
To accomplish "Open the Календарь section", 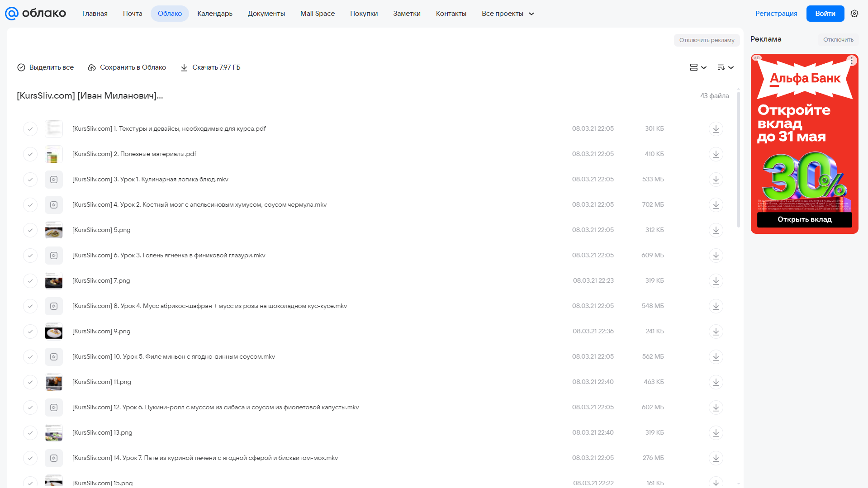I will (x=215, y=14).
